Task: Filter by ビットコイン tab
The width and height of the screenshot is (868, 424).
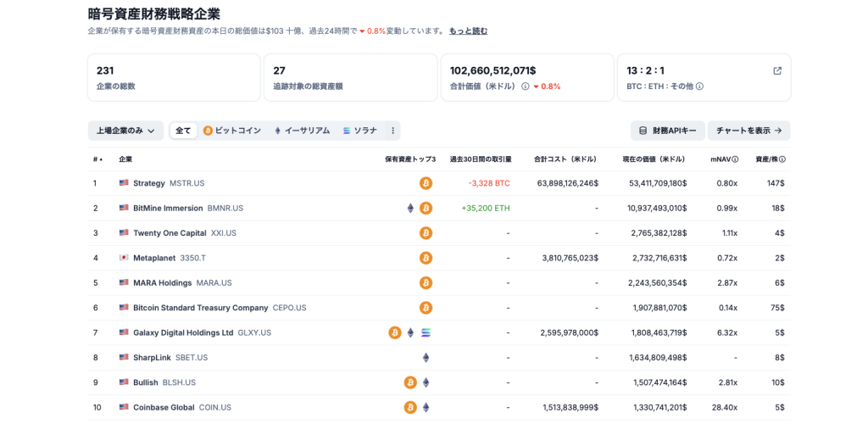Action: [x=232, y=131]
